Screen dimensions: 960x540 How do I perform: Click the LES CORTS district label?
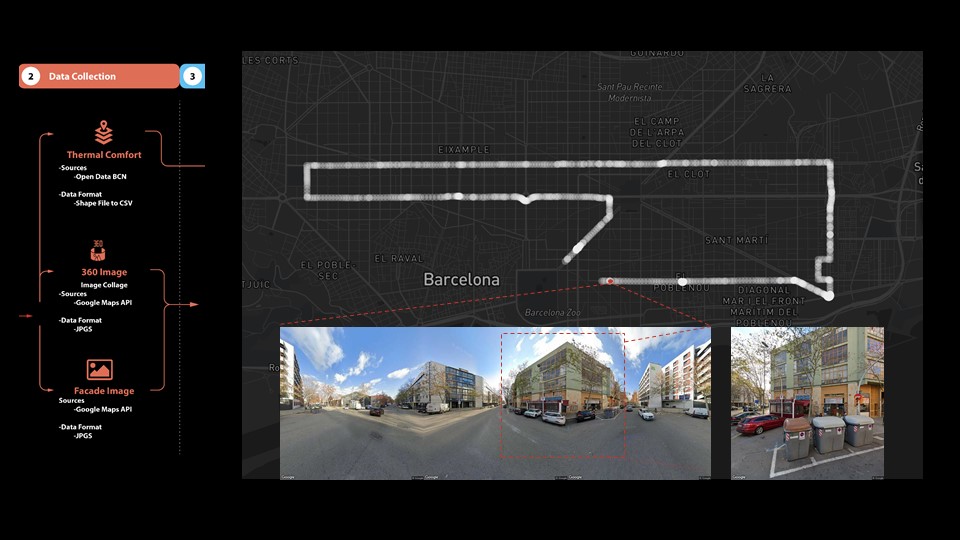point(271,60)
